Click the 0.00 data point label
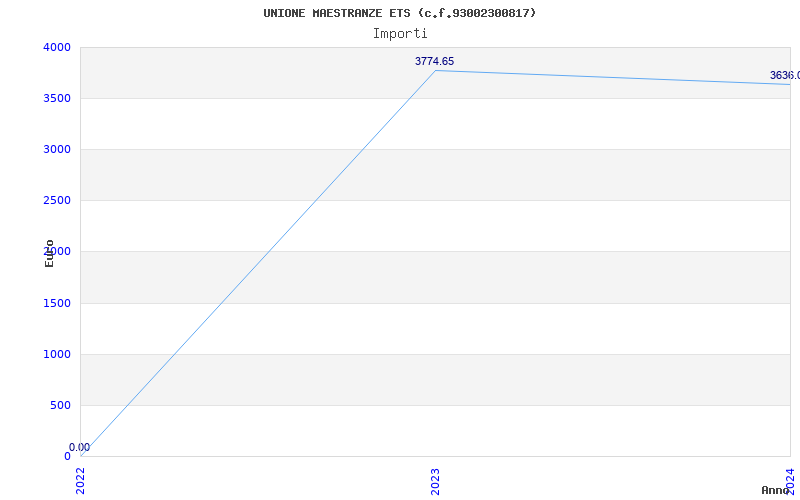The width and height of the screenshot is (800, 500). pyautogui.click(x=79, y=447)
